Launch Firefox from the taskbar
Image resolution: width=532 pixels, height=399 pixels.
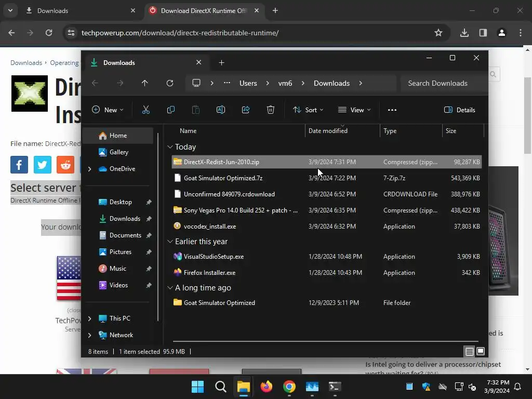tap(267, 387)
